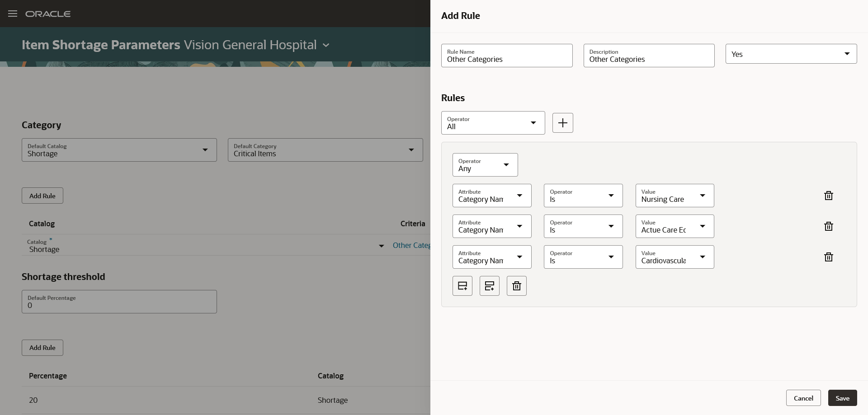Expand the Rules Operator All dropdown
The width and height of the screenshot is (868, 415).
pyautogui.click(x=493, y=123)
